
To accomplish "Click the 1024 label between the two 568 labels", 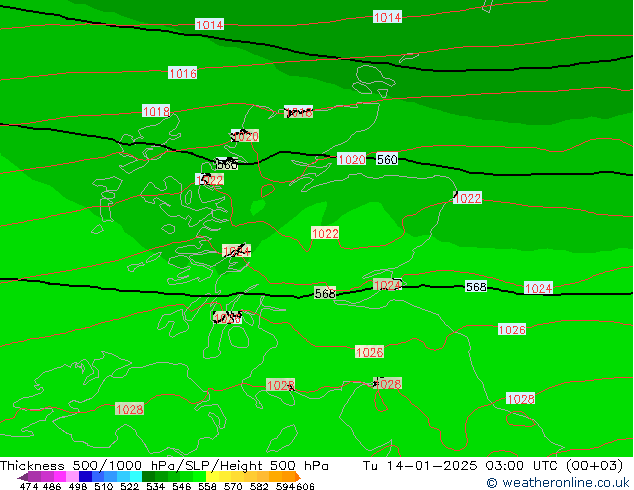I will tap(387, 285).
